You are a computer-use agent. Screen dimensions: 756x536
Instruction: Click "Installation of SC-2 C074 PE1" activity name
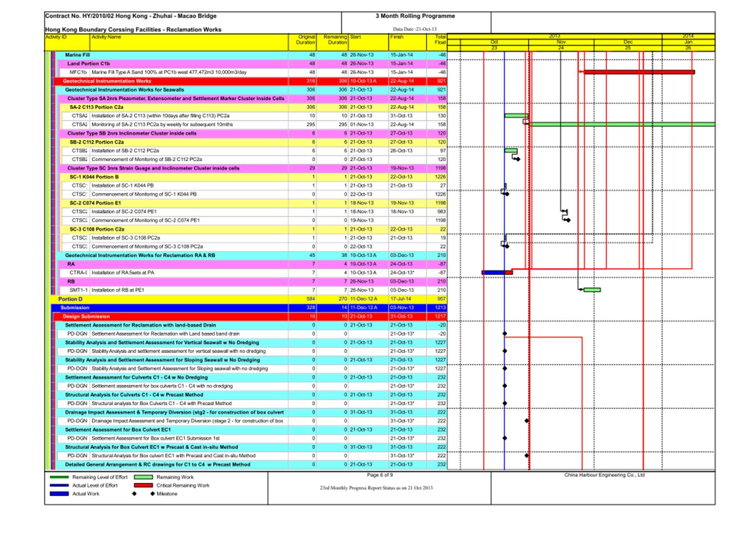(x=124, y=211)
